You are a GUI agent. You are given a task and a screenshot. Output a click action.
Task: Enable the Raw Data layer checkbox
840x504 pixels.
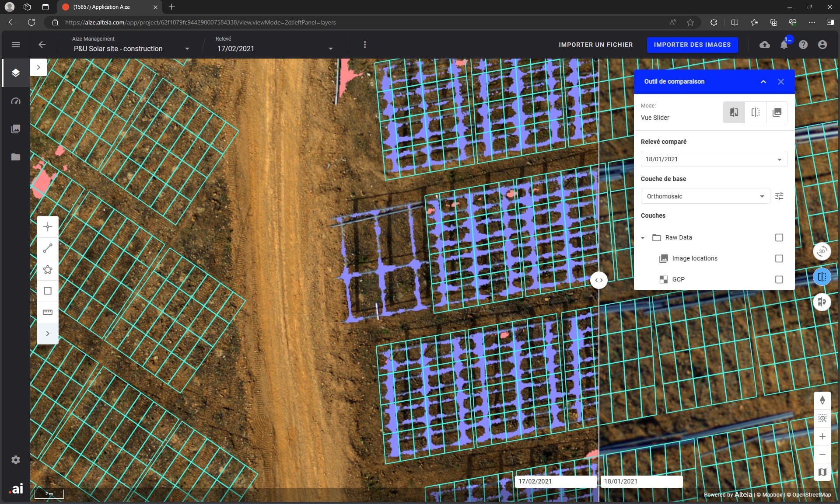pyautogui.click(x=779, y=237)
